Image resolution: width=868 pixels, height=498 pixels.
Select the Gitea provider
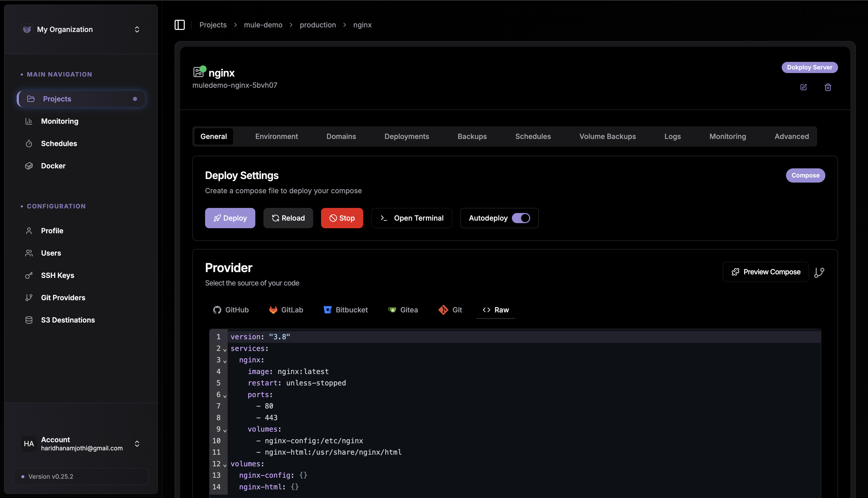[403, 310]
